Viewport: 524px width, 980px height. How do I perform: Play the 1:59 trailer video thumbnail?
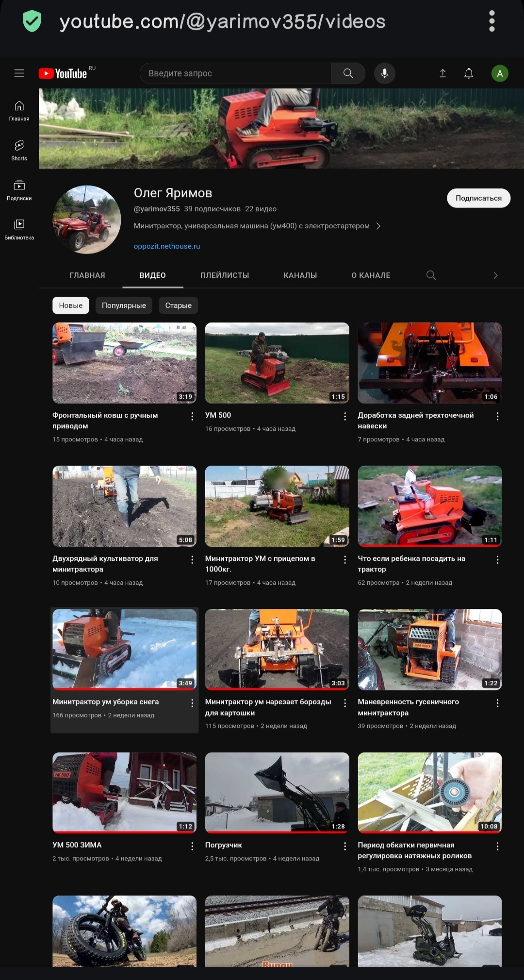pos(277,506)
